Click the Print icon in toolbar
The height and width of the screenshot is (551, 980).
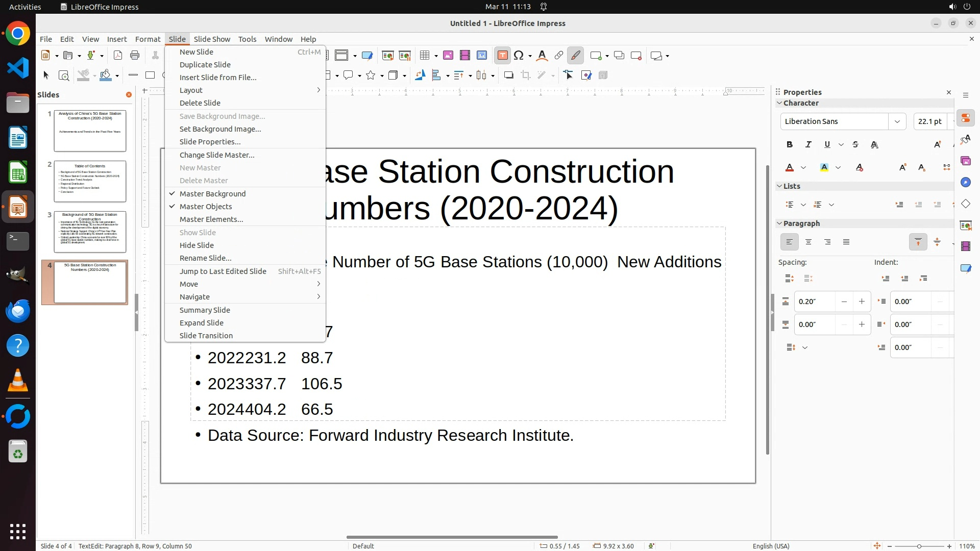tap(135, 56)
